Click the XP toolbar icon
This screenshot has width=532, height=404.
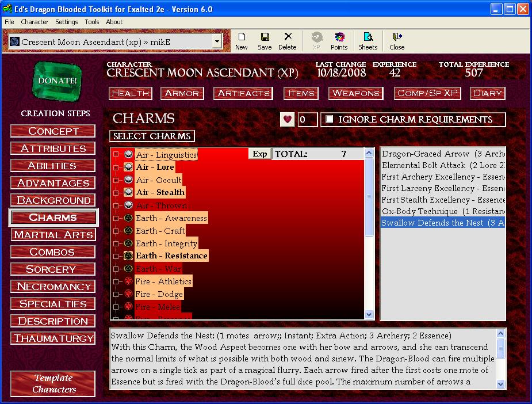(316, 41)
